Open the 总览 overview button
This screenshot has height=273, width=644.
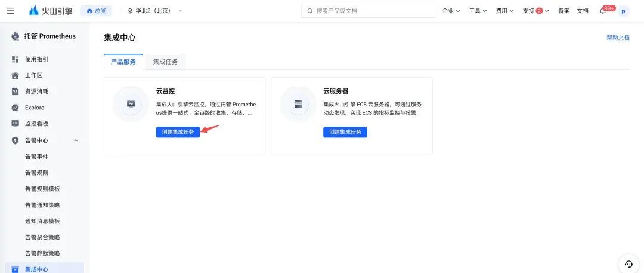[95, 11]
